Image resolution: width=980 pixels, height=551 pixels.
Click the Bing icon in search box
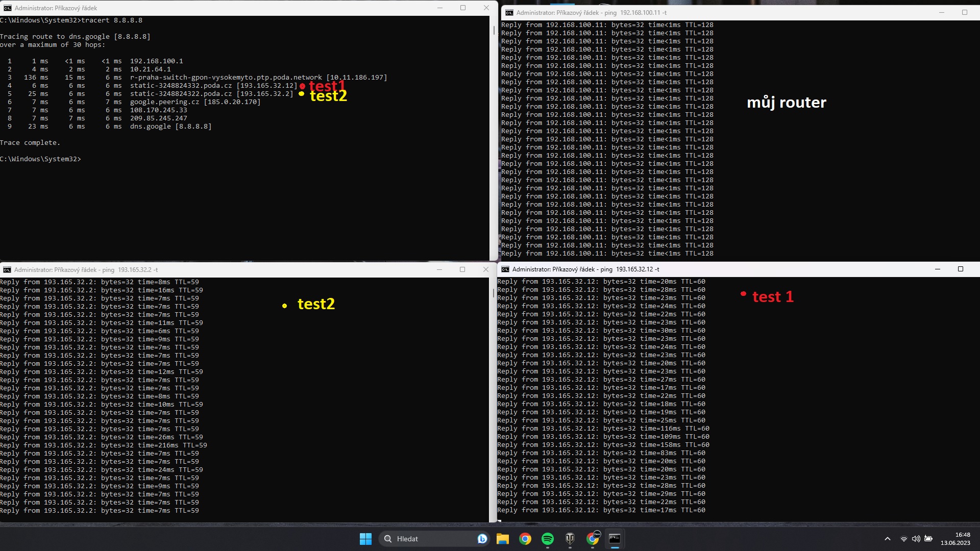point(482,539)
